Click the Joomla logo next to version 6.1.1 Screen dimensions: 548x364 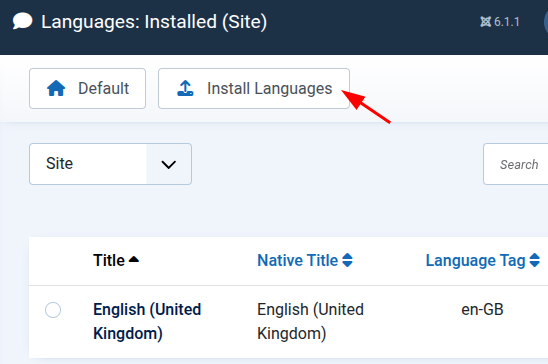pos(485,22)
